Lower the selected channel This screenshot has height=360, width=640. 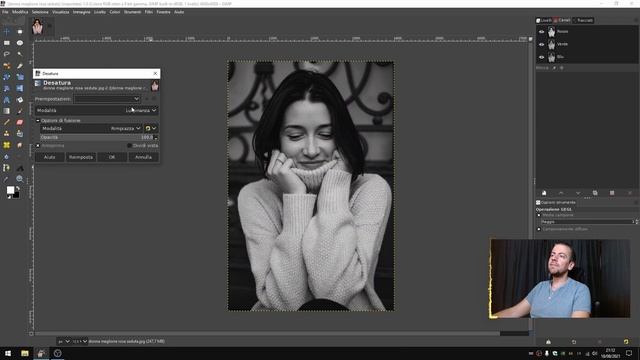(x=578, y=193)
